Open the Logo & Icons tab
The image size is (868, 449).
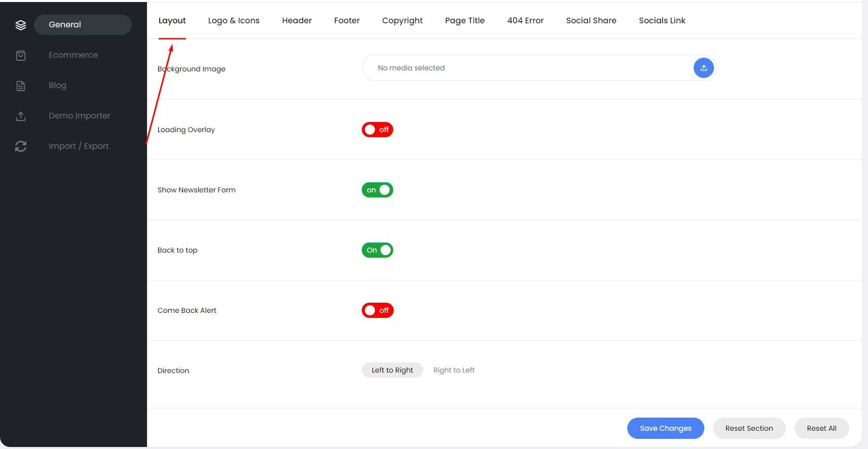click(x=234, y=20)
